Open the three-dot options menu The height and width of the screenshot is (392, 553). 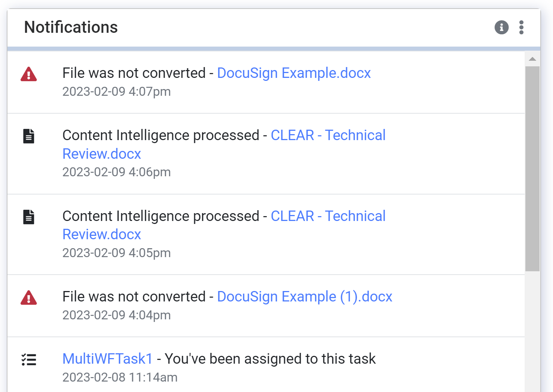coord(521,27)
